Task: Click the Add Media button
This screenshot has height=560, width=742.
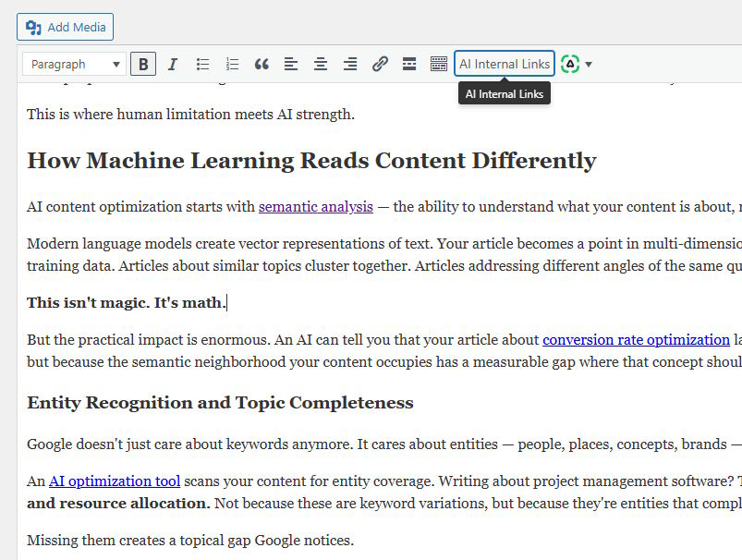Action: (x=65, y=27)
